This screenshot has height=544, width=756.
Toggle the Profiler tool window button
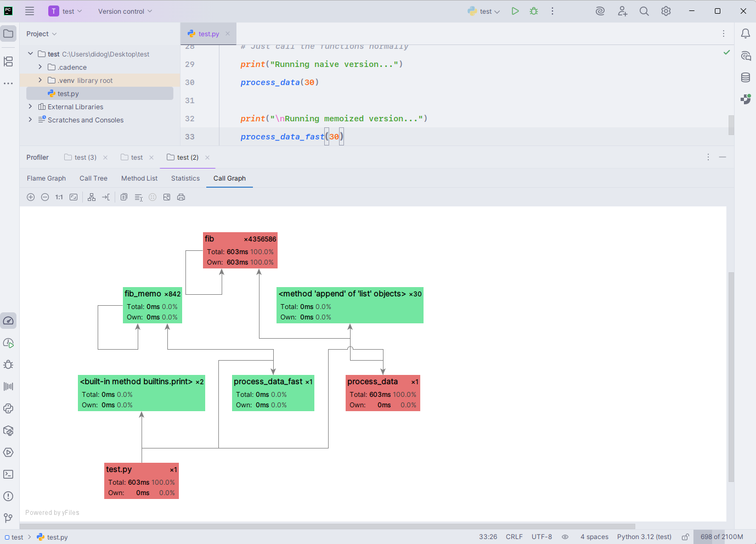8,321
